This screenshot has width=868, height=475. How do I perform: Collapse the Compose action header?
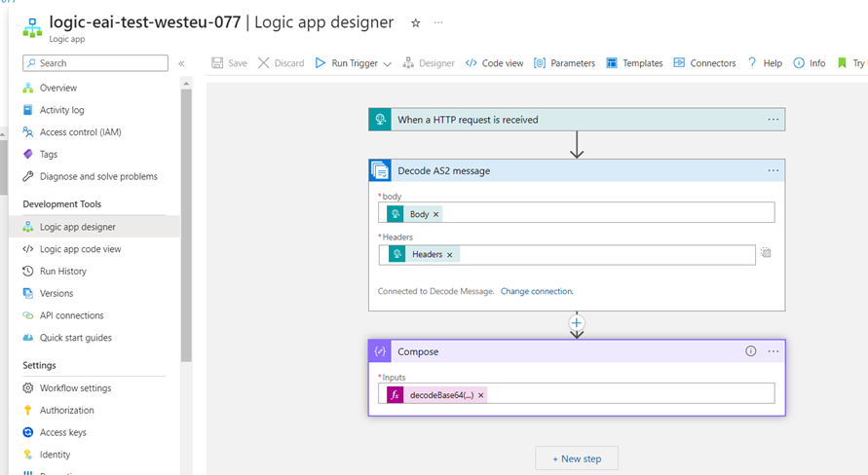pyautogui.click(x=577, y=351)
